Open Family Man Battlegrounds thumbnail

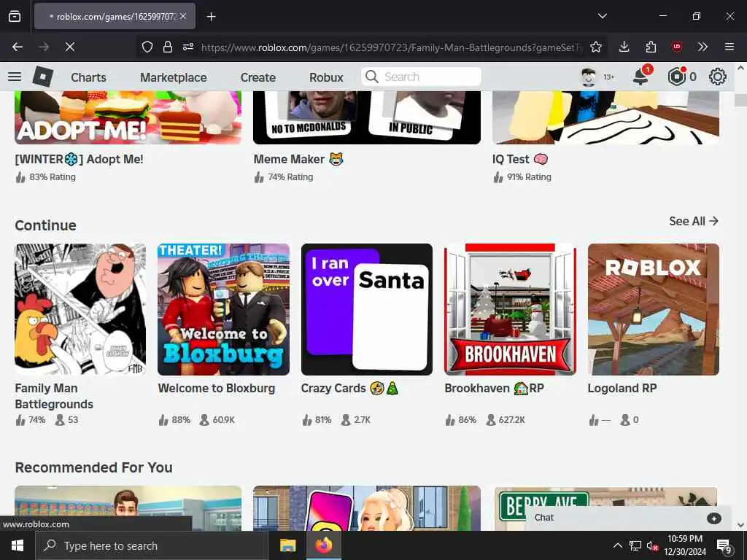[x=80, y=309]
